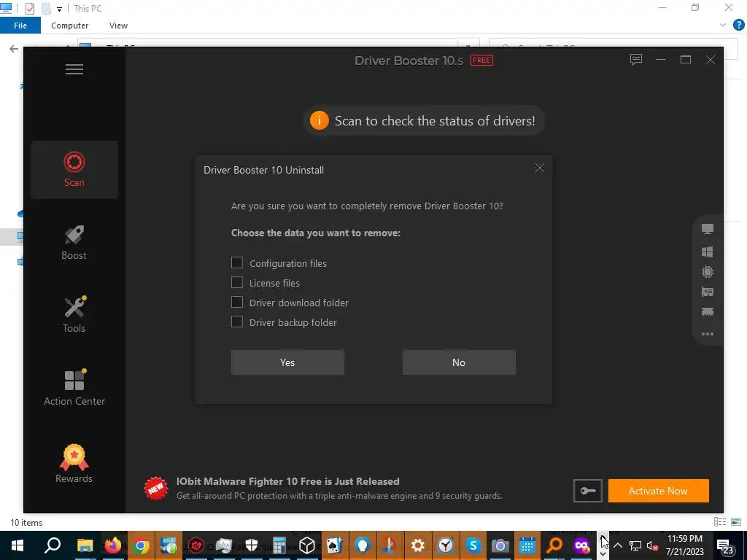This screenshot has width=747, height=560.
Task: Open Windows Security shield on taskbar
Action: (x=252, y=545)
